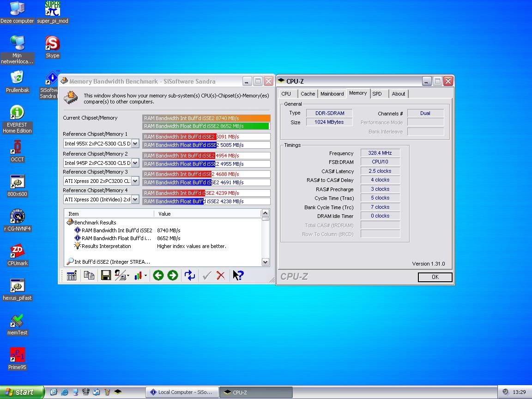
Task: Select the 800x600 desktop shortcut
Action: pyautogui.click(x=17, y=186)
